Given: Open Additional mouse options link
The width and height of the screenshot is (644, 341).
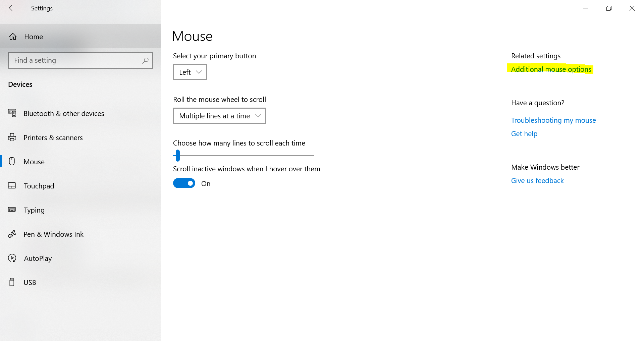Looking at the screenshot, I should pos(551,69).
